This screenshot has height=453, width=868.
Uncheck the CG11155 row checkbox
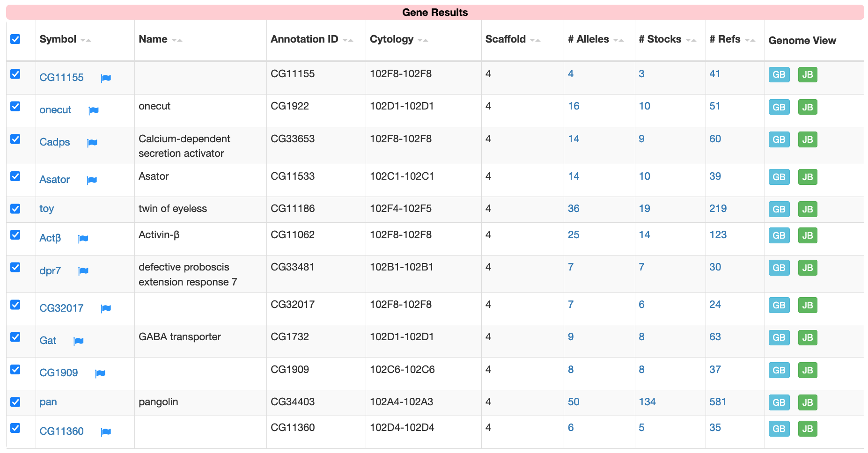click(x=15, y=74)
